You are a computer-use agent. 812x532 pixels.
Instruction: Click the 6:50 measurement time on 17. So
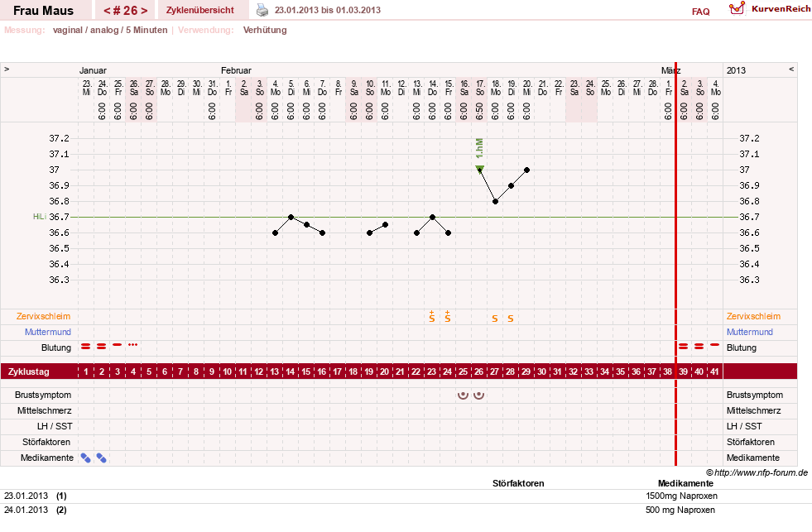(x=479, y=111)
